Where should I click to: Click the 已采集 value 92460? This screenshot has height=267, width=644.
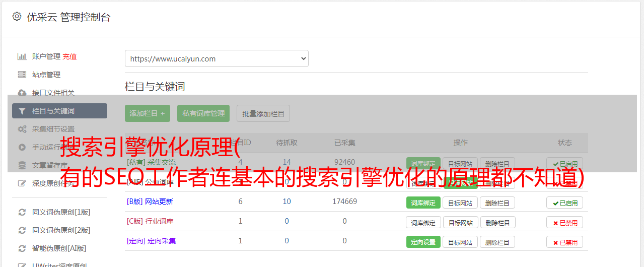coord(344,162)
